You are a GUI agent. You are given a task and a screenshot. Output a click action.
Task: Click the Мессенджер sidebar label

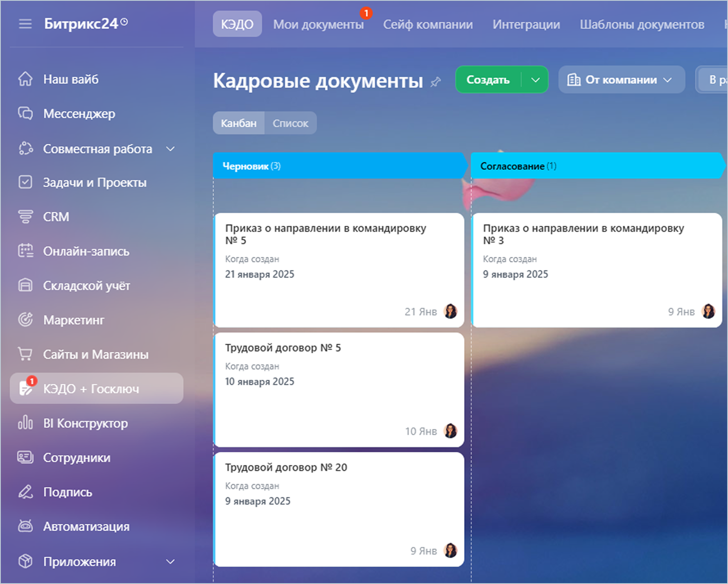click(x=79, y=114)
